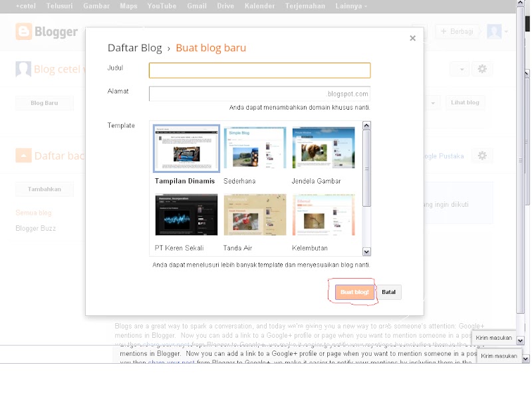The width and height of the screenshot is (532, 399).
Task: Open +cetel in the Google bar
Action: 25,6
